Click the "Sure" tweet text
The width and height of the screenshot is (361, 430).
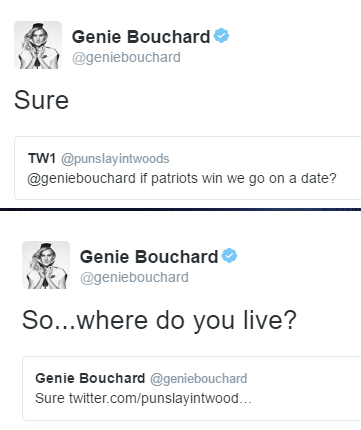(41, 100)
